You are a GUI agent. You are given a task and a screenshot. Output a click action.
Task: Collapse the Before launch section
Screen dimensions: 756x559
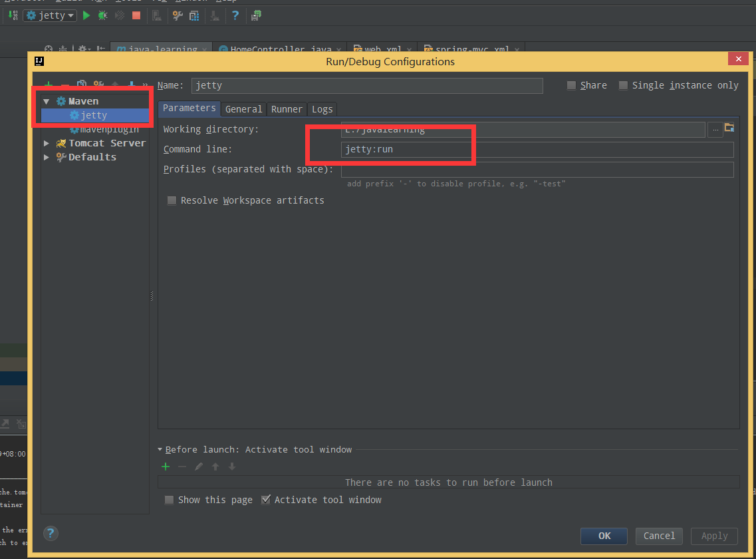(x=160, y=449)
